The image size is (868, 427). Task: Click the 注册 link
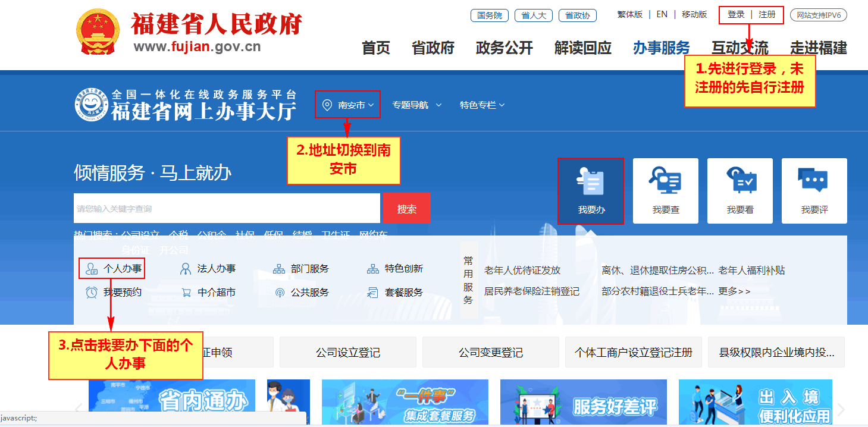[767, 15]
